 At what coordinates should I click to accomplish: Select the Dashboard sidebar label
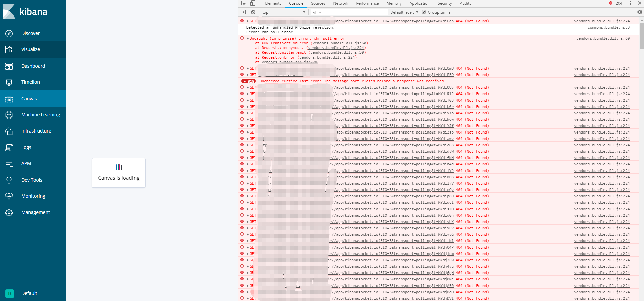pos(33,66)
